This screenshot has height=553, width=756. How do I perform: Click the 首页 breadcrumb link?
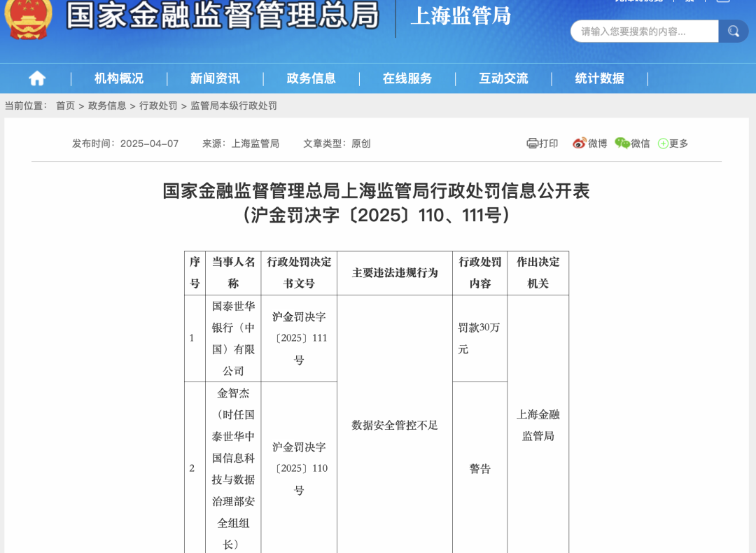(x=64, y=106)
